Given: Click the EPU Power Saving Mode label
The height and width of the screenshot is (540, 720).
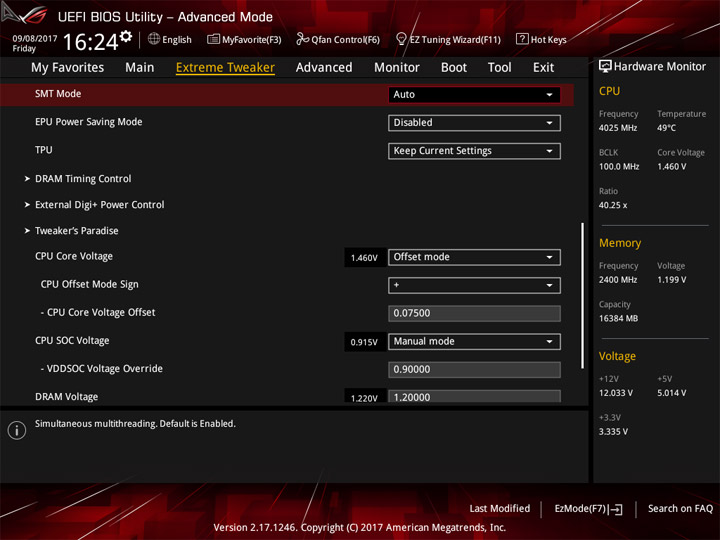Looking at the screenshot, I should [x=89, y=122].
